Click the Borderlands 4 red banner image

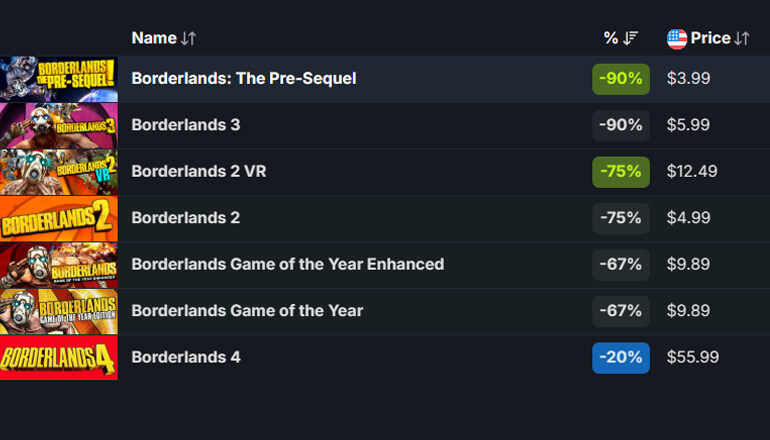pos(59,357)
